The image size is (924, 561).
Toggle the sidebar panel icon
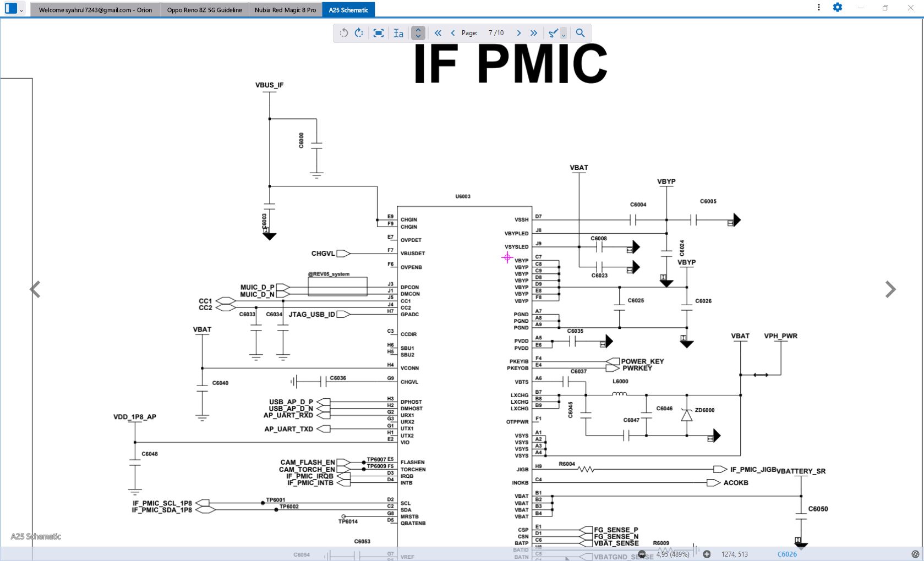point(11,8)
